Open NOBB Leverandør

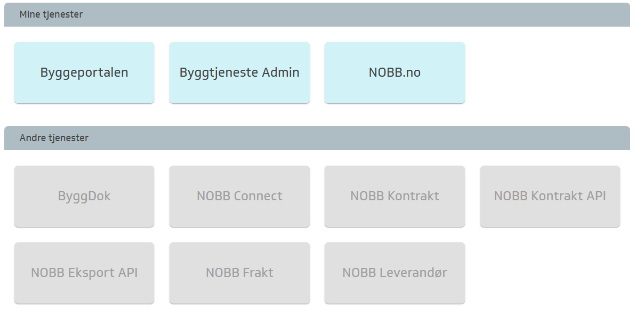[x=395, y=273]
